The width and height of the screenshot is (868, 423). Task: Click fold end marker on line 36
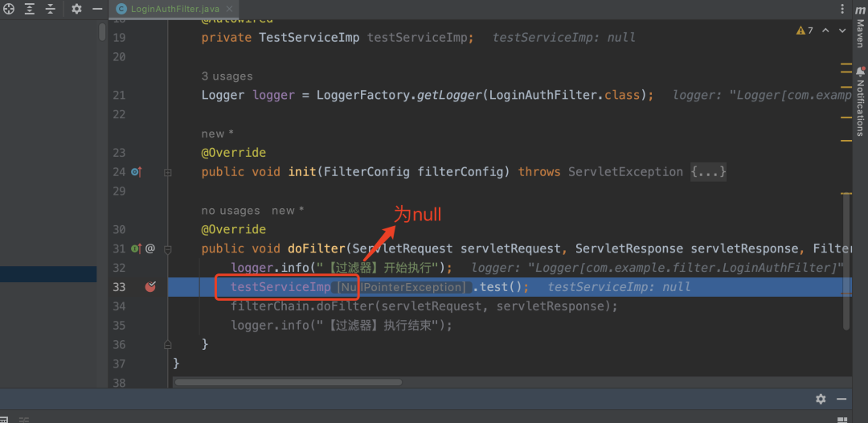click(168, 344)
